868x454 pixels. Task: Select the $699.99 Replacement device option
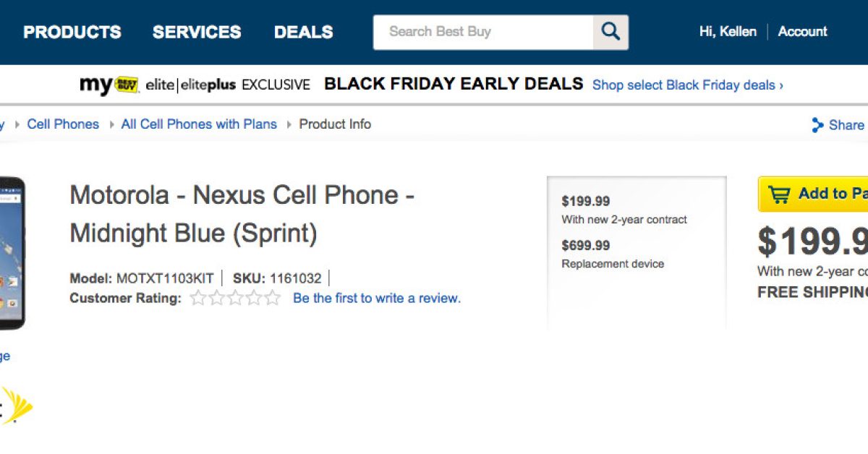(612, 254)
